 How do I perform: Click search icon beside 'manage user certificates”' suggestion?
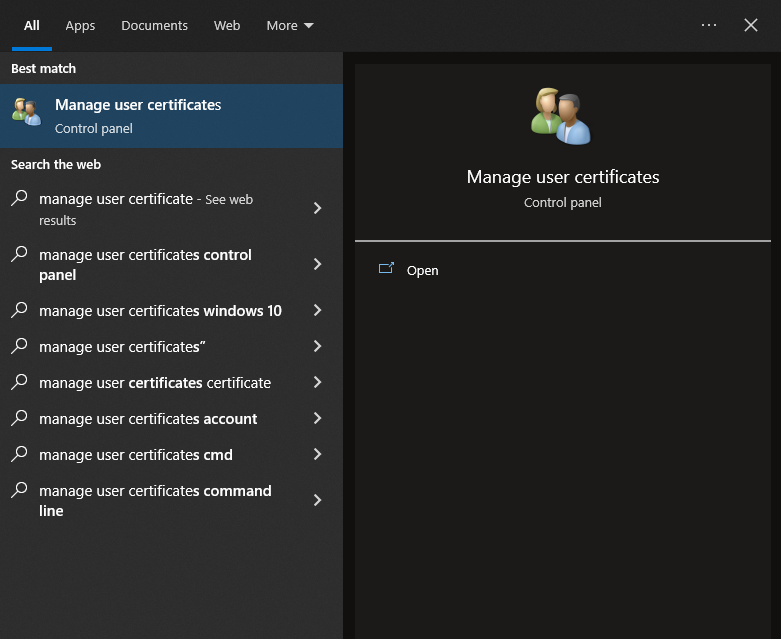click(x=19, y=345)
